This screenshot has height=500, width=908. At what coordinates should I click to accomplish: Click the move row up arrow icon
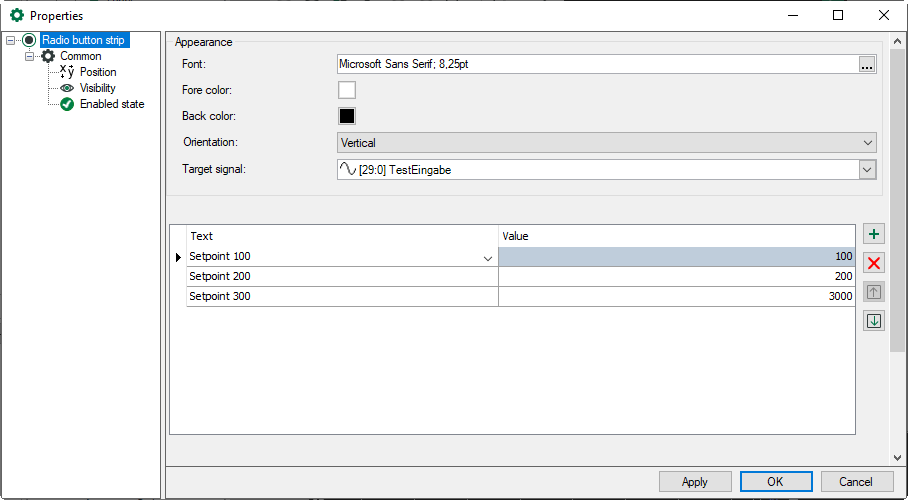click(874, 292)
